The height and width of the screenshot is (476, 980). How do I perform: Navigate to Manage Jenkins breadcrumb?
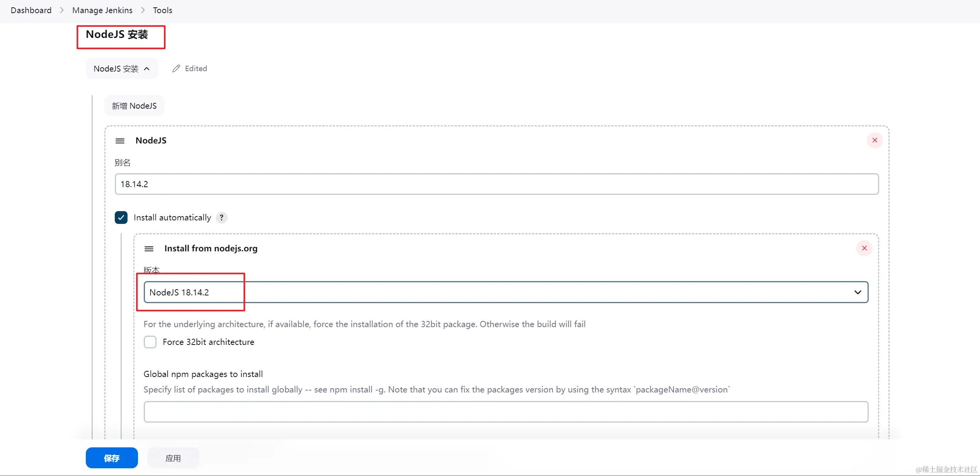click(102, 10)
